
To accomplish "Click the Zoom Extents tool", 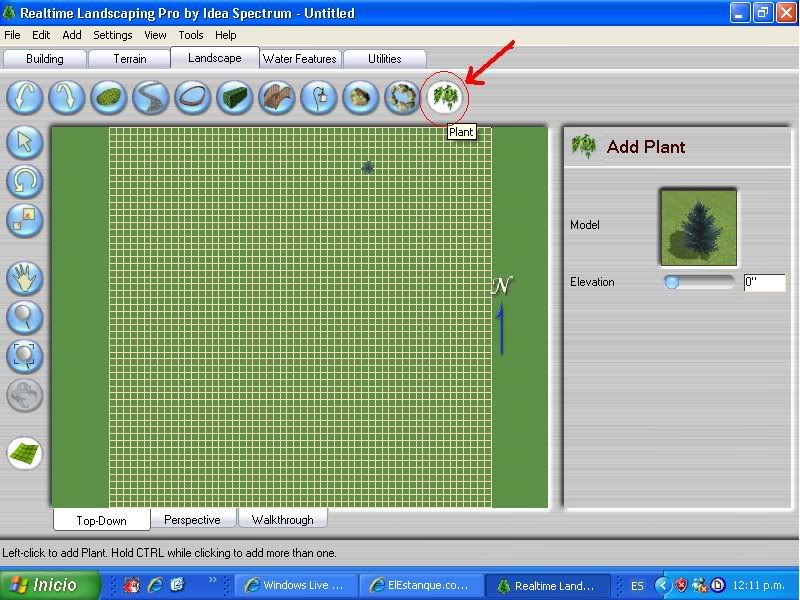I will tap(24, 356).
